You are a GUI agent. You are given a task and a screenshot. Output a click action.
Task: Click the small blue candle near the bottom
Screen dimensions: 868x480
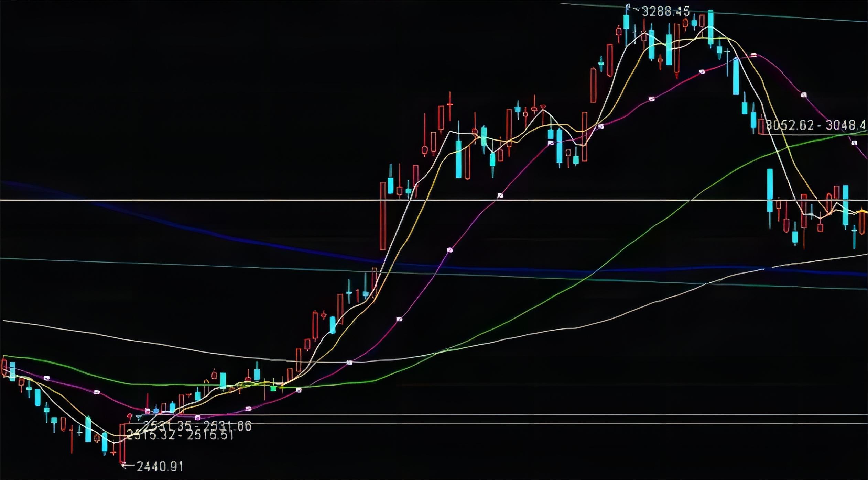pyautogui.click(x=156, y=411)
